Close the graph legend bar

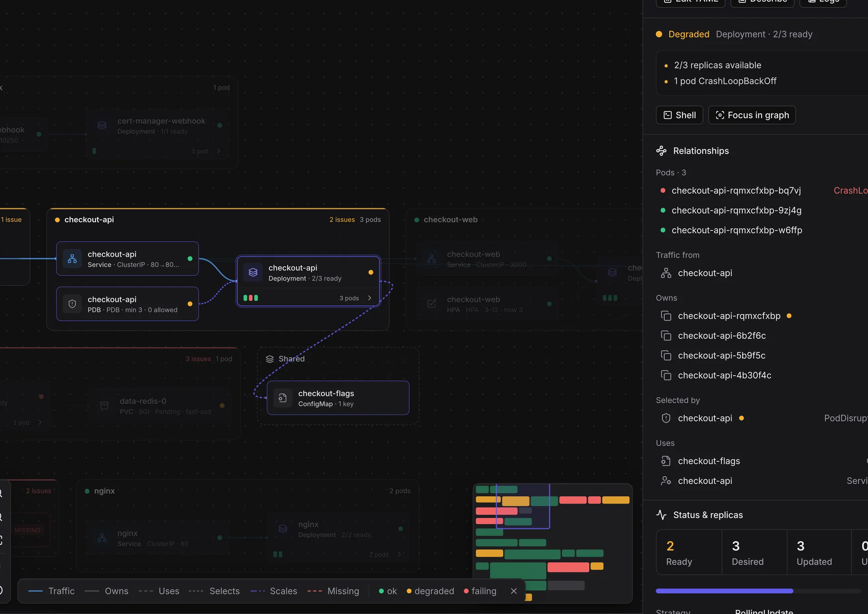click(513, 591)
